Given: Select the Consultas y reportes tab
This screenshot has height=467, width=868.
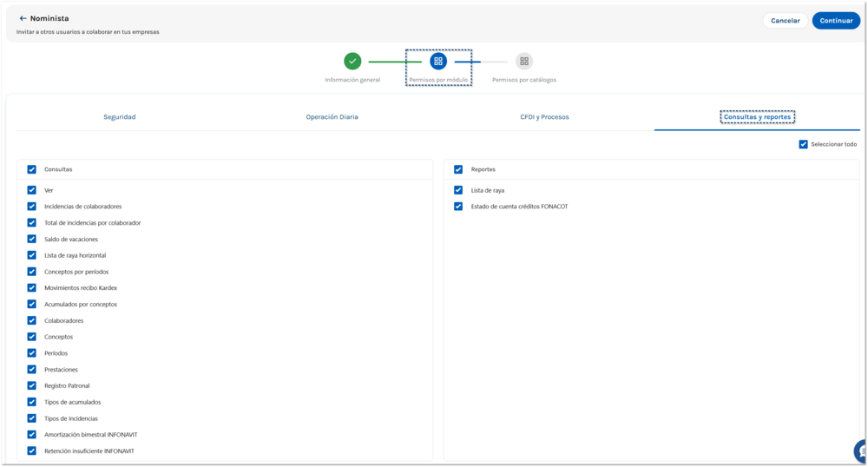Looking at the screenshot, I should click(x=757, y=117).
